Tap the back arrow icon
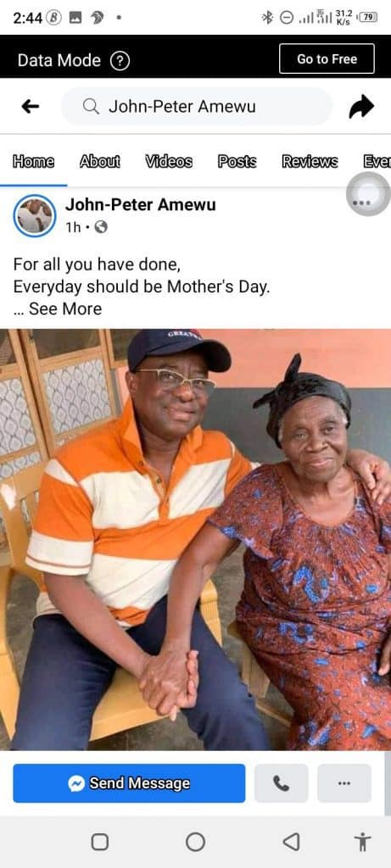Image resolution: width=391 pixels, height=868 pixels. click(31, 106)
